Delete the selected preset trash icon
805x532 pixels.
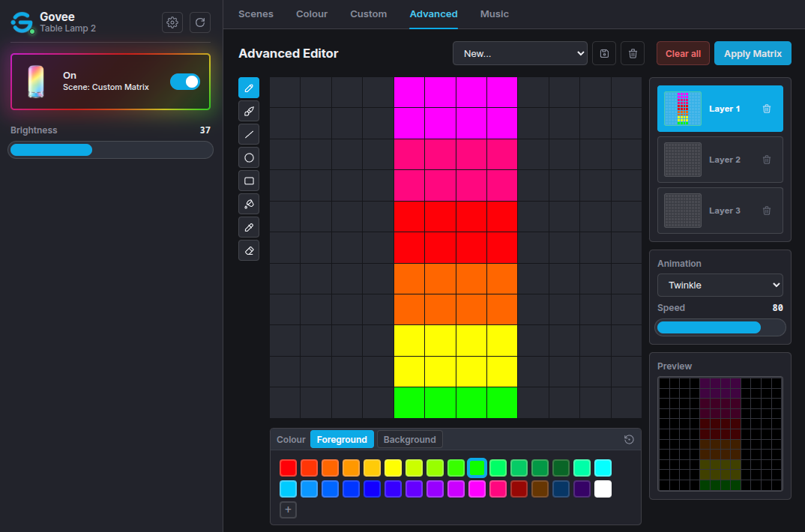coord(633,53)
